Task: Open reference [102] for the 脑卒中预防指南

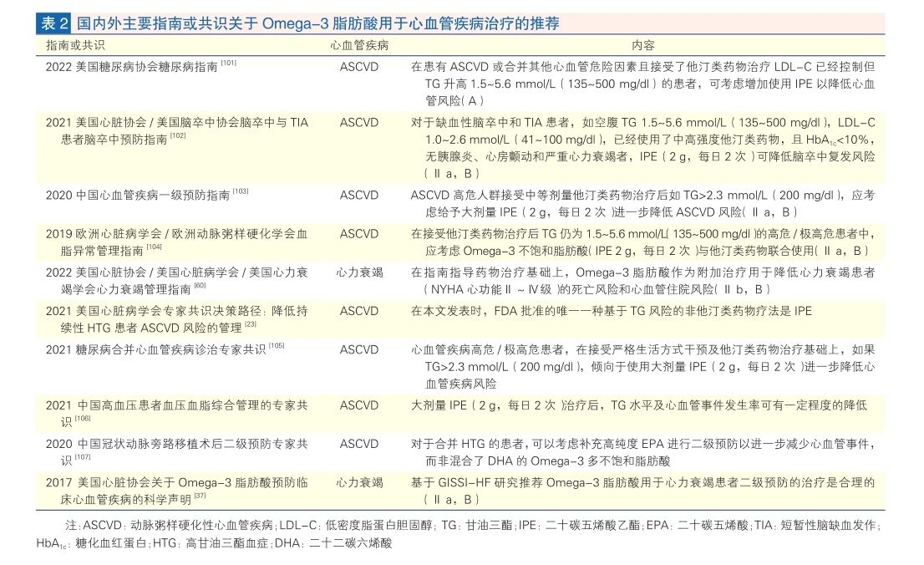Action: coord(178,135)
